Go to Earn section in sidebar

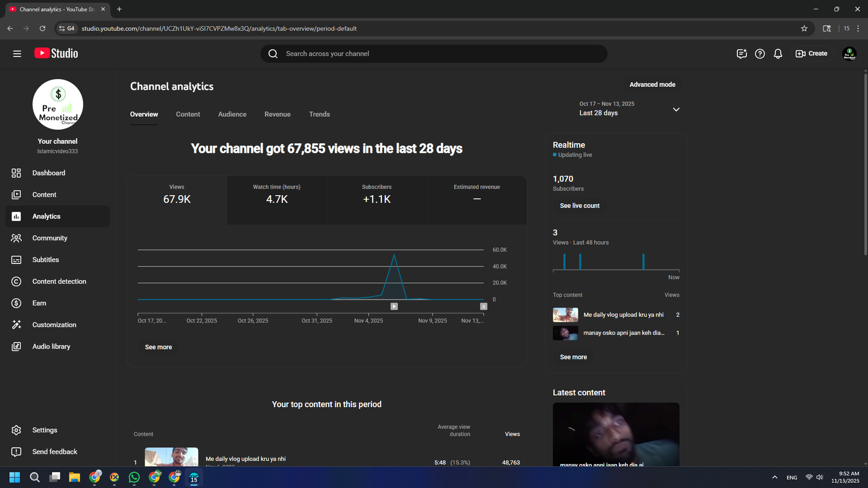(39, 303)
